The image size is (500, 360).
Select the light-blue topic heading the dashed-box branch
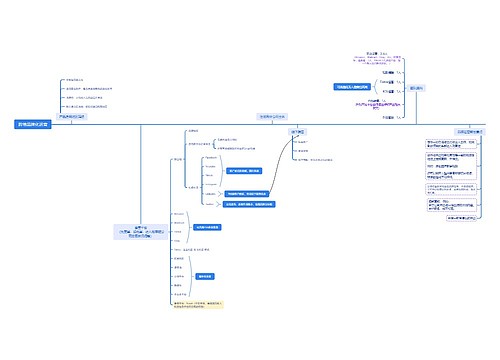point(470,132)
